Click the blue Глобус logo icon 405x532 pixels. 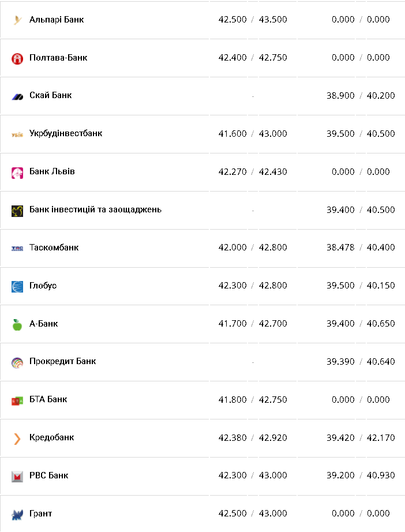17,286
